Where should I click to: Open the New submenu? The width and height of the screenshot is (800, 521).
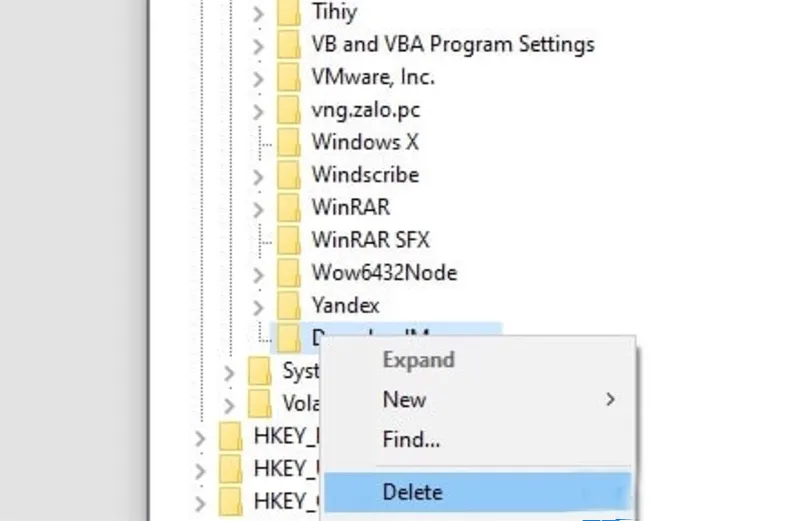coord(405,399)
